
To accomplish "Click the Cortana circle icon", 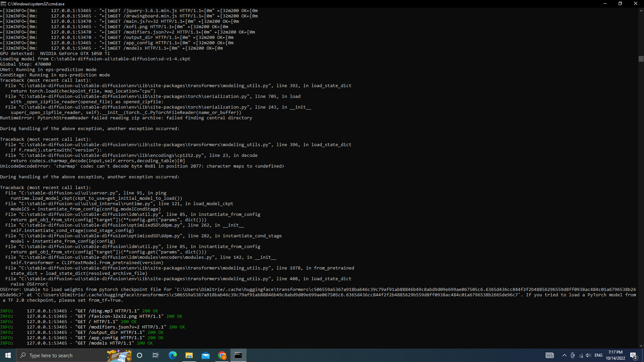I will pyautogui.click(x=140, y=355).
